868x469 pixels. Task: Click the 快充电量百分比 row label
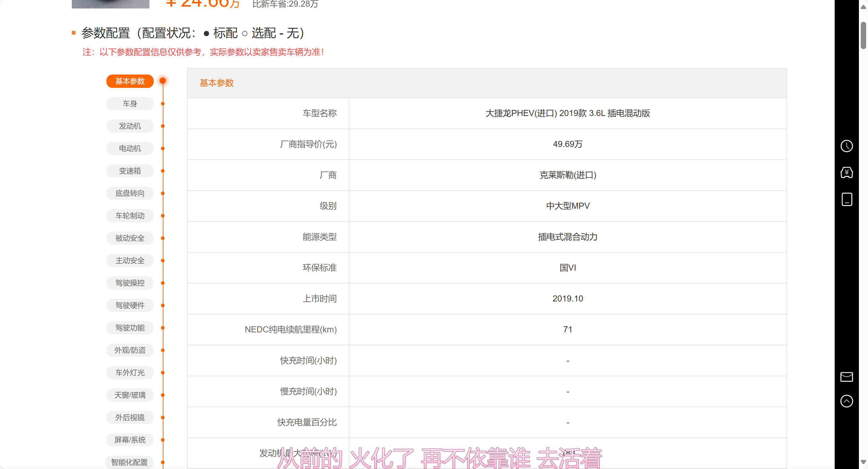pyautogui.click(x=307, y=422)
